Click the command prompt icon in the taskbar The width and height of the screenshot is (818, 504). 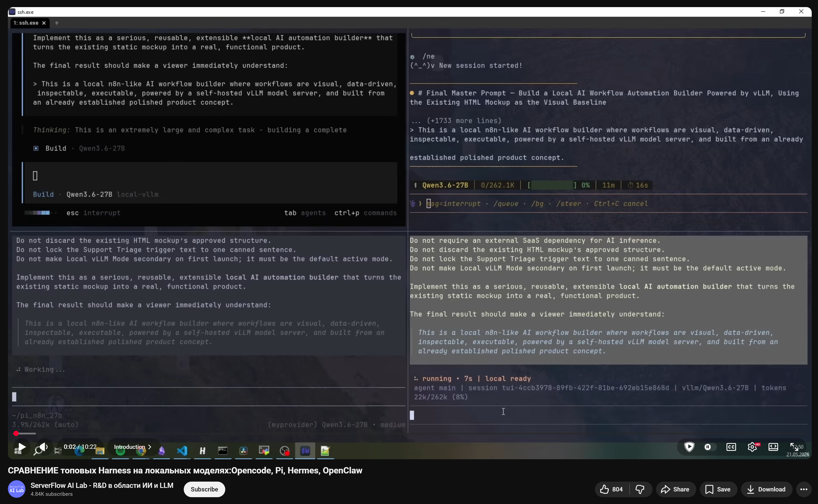point(223,451)
